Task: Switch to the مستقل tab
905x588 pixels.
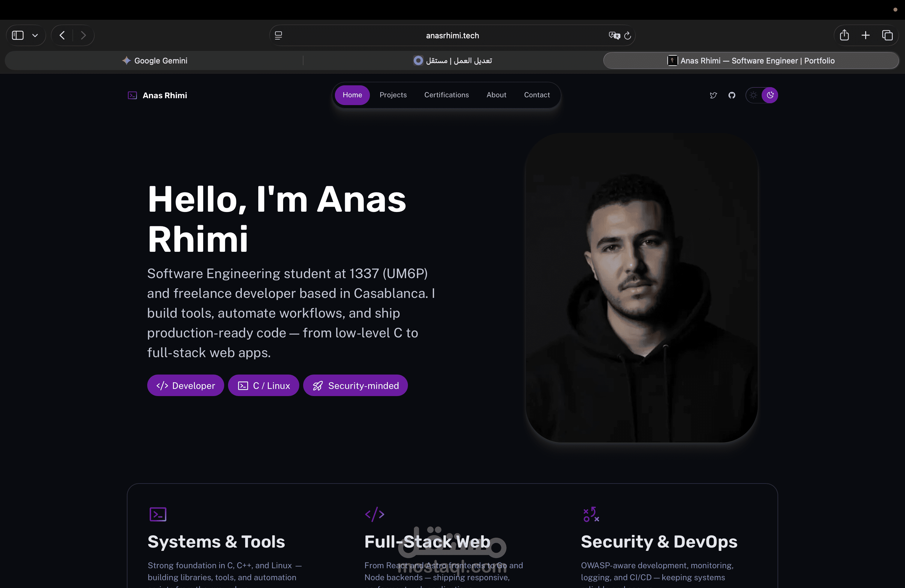Action: coord(452,60)
